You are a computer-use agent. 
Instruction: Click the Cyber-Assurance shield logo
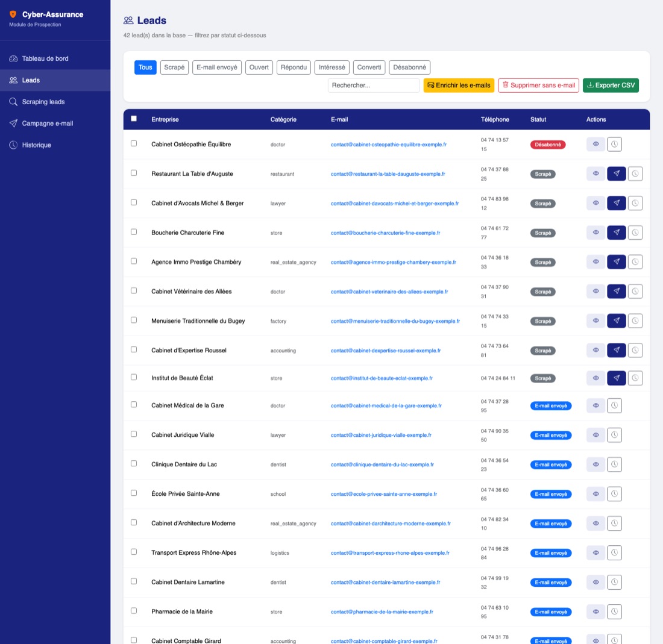[13, 14]
